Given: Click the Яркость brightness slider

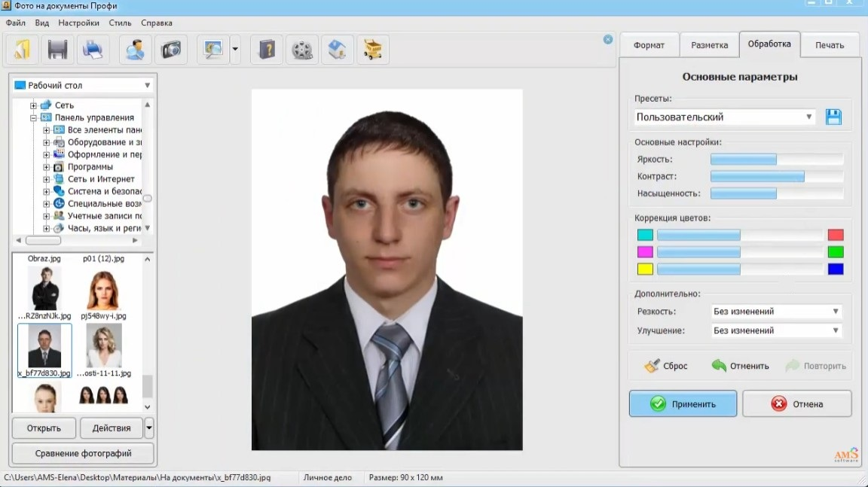Looking at the screenshot, I should pyautogui.click(x=777, y=160).
